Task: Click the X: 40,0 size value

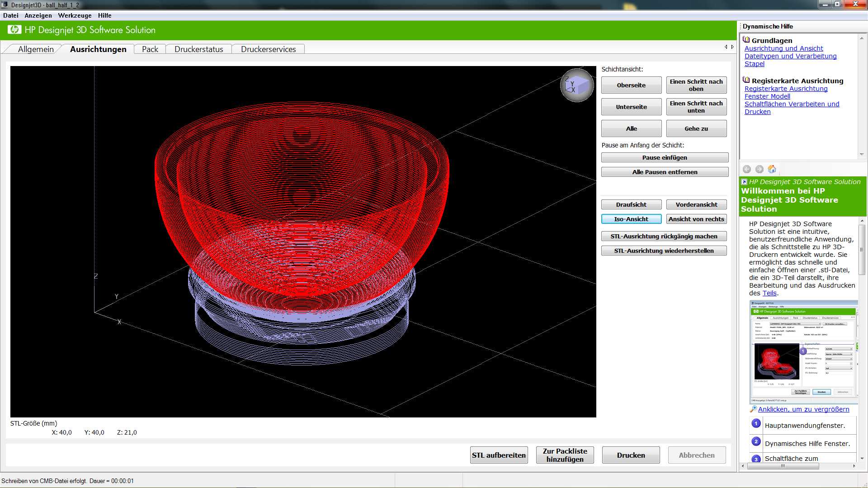Action: [x=61, y=432]
